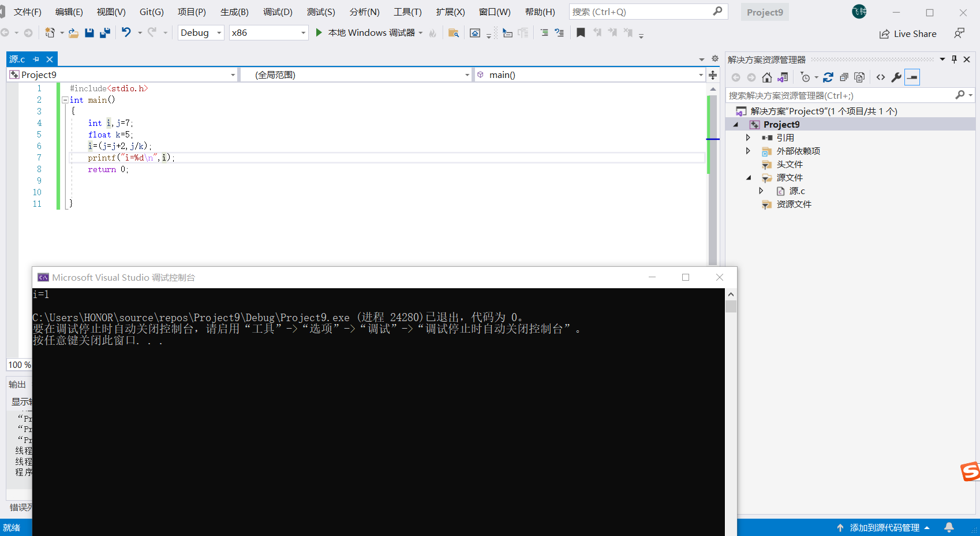Viewport: 980px width, 536px height.
Task: Pin the Solution Explorer panel
Action: (955, 59)
